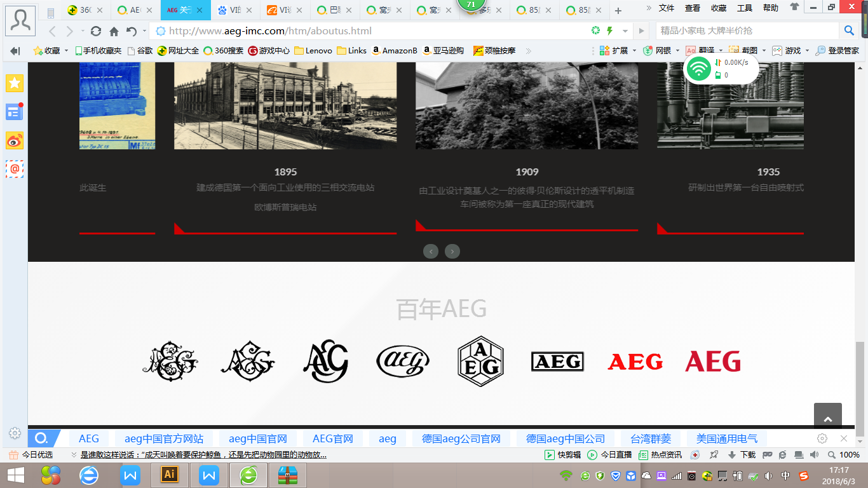Click the 热点资讯 status bar button

pos(660,455)
